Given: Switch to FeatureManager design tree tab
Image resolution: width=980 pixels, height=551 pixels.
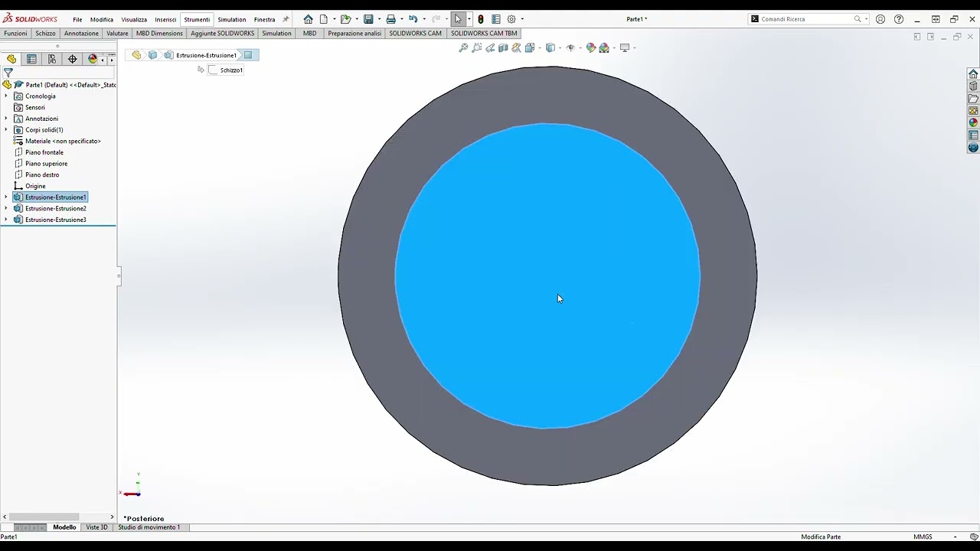Looking at the screenshot, I should click(x=11, y=59).
